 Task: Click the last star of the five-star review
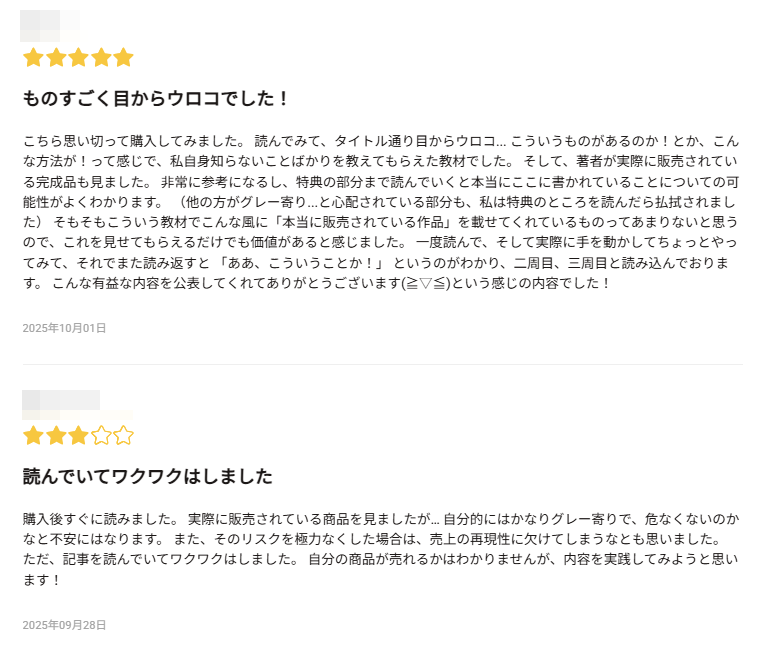tap(123, 58)
